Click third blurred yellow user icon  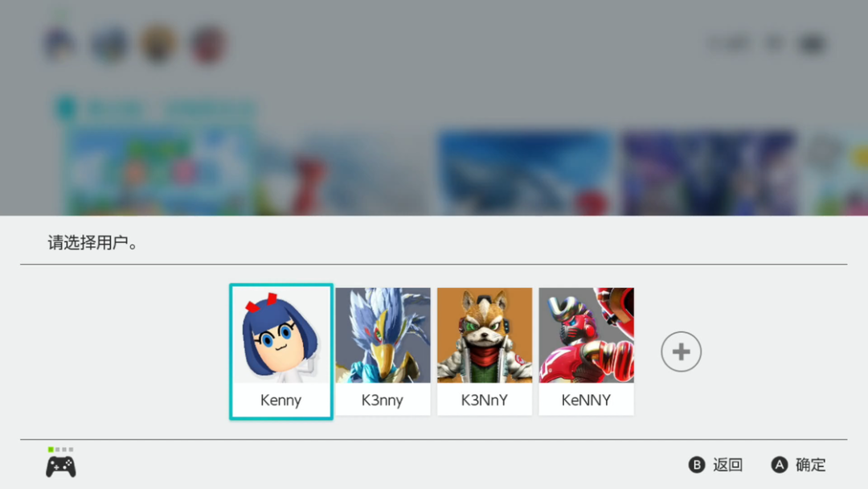pyautogui.click(x=159, y=44)
